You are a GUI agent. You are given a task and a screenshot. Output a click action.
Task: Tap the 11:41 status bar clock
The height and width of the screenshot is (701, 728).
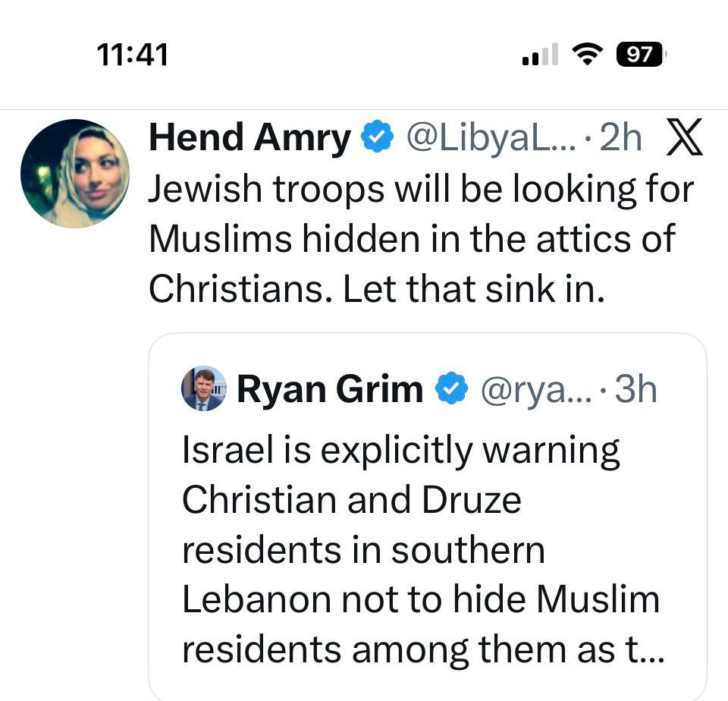pyautogui.click(x=133, y=54)
